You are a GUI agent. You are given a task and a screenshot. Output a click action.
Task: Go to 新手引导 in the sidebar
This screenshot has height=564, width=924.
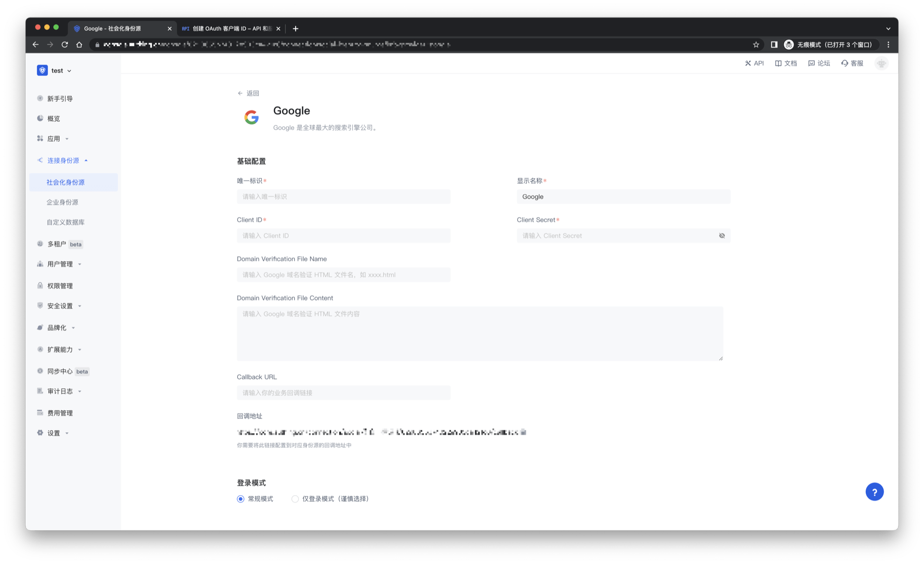pyautogui.click(x=60, y=99)
